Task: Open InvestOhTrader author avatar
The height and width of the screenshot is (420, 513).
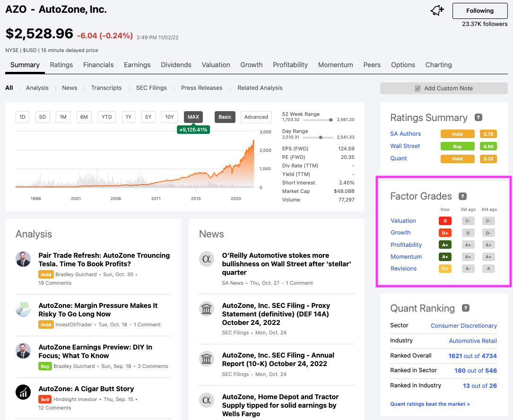Action: [x=23, y=309]
